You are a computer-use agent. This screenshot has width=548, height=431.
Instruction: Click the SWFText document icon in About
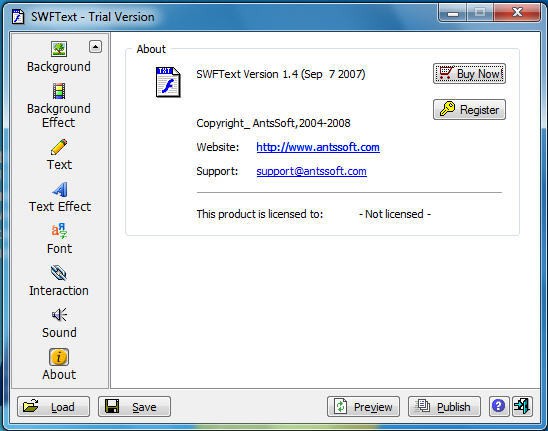[168, 82]
